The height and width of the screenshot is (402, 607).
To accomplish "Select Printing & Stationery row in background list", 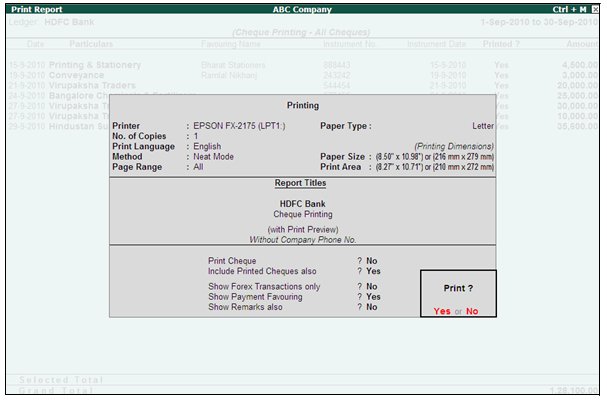I will (303, 65).
